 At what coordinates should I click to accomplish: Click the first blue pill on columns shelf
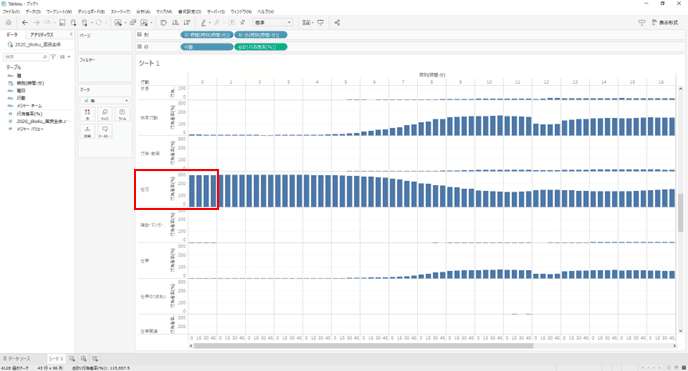pos(207,35)
